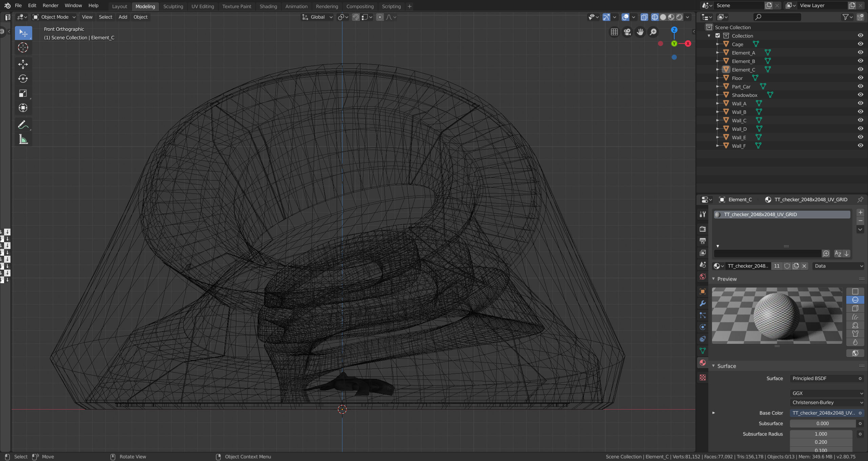Toggle camera view in viewport
The height and width of the screenshot is (461, 868).
pos(627,32)
